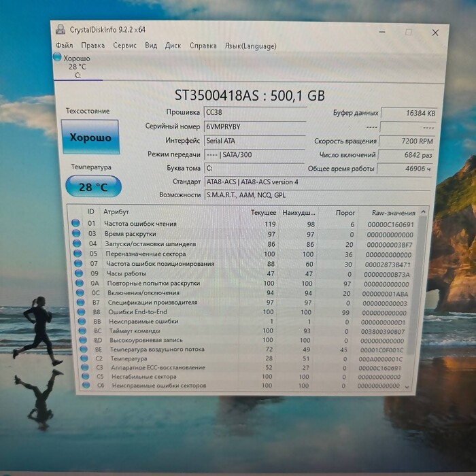Click status icon for Температура C2 row
This screenshot has width=476, height=476.
click(x=84, y=358)
